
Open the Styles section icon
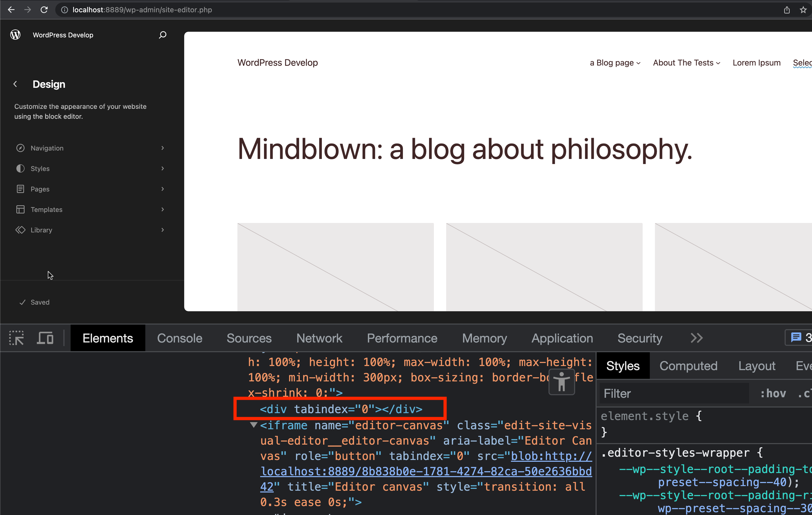[x=20, y=168]
